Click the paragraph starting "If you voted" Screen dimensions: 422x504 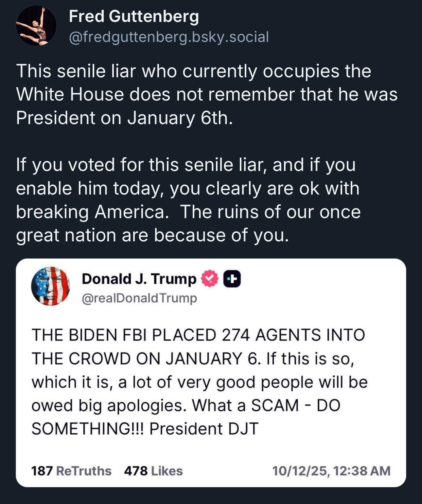tap(188, 200)
